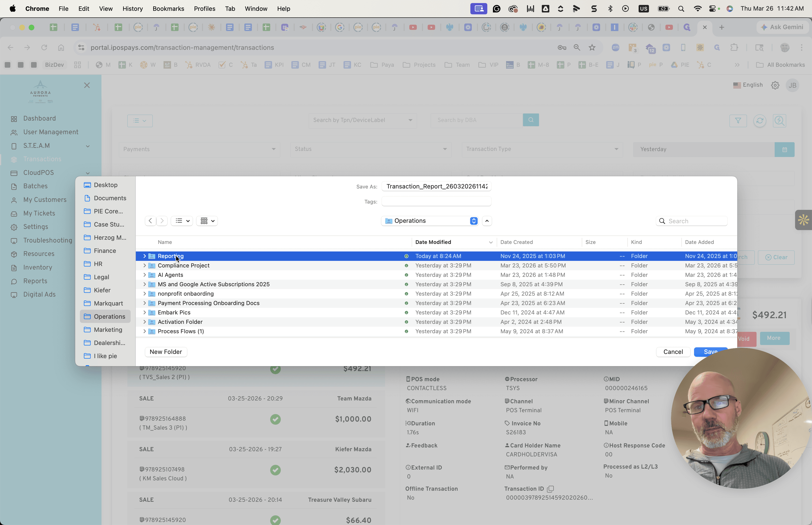Open the grouping options dropdown
The width and height of the screenshot is (812, 525).
pos(207,221)
